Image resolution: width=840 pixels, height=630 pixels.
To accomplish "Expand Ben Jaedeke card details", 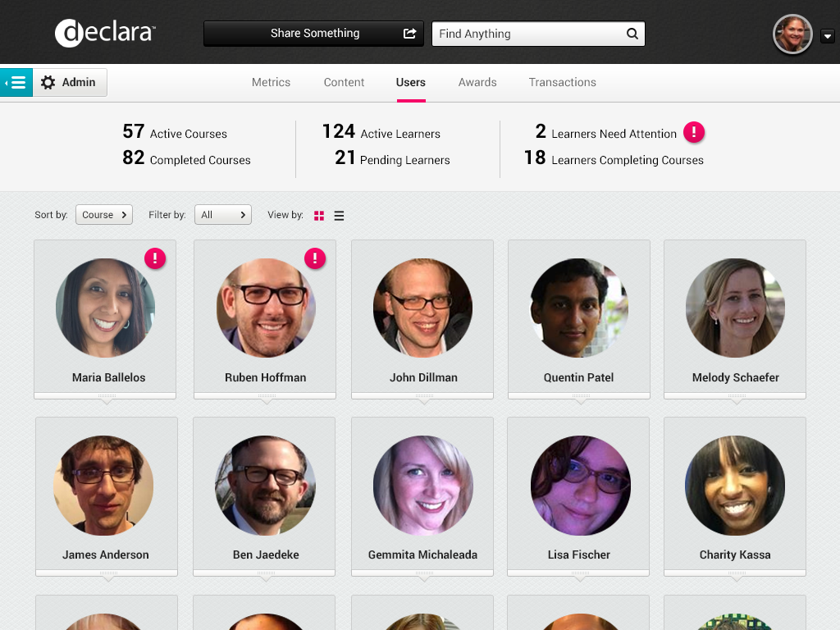I will (x=265, y=575).
